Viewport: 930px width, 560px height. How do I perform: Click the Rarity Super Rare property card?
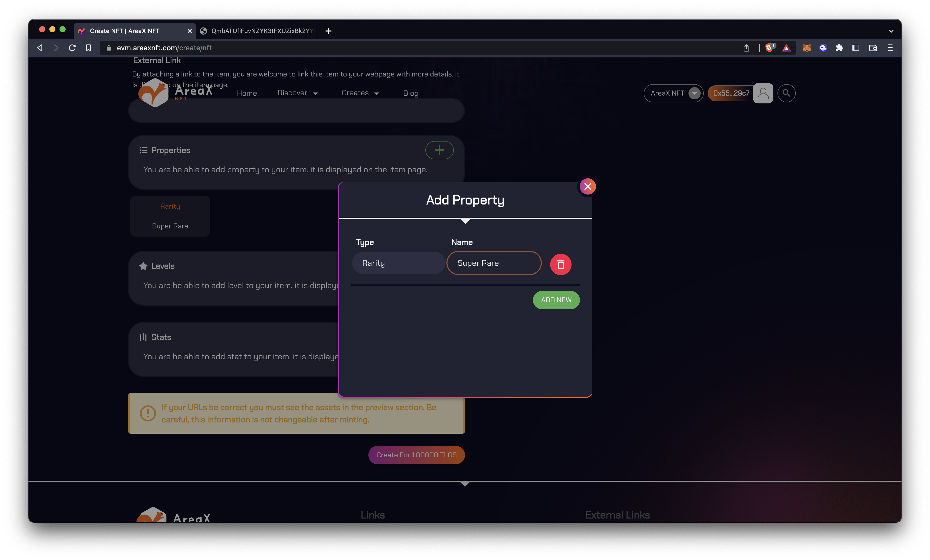(x=170, y=216)
